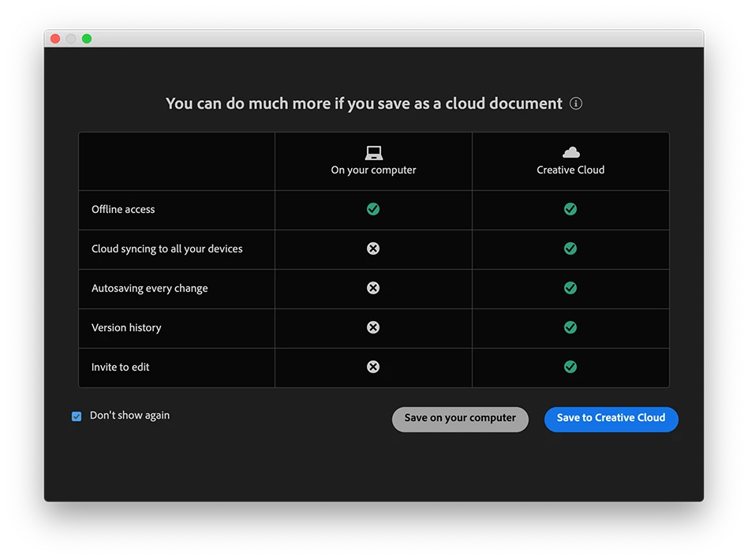This screenshot has height=560, width=748.
Task: Choose Save to Creative Cloud
Action: tap(611, 420)
